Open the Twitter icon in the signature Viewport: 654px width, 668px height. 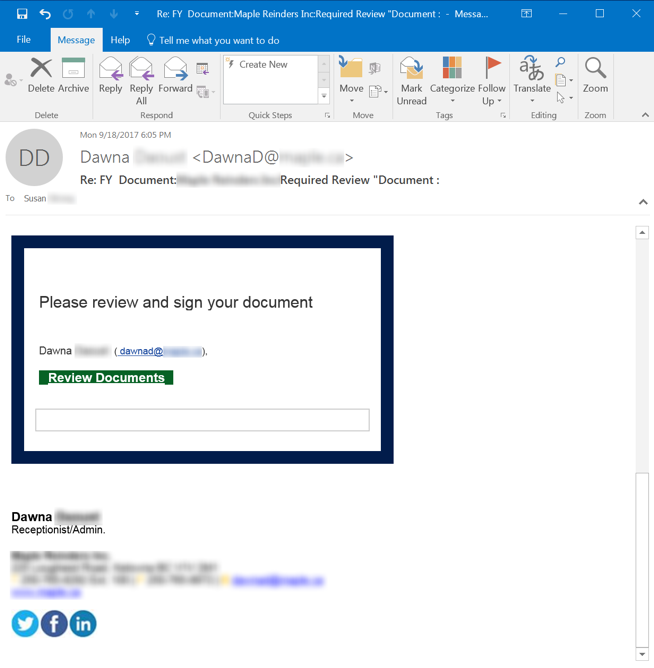[25, 624]
